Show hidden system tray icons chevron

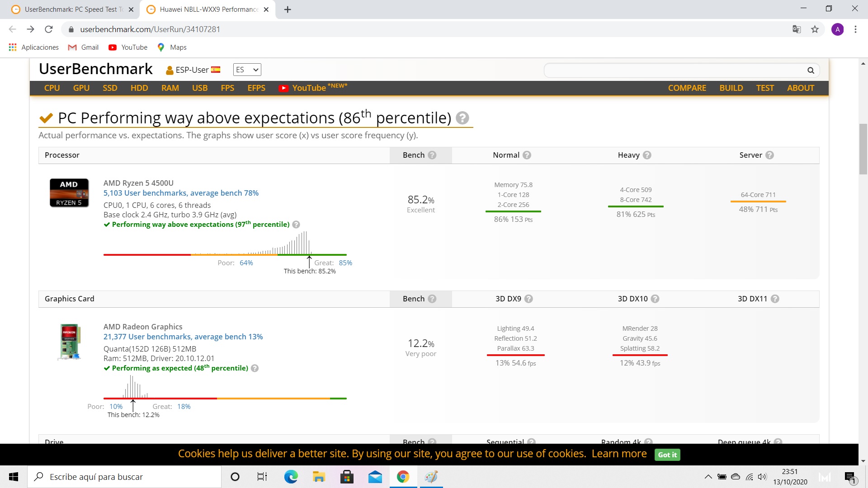(x=708, y=477)
